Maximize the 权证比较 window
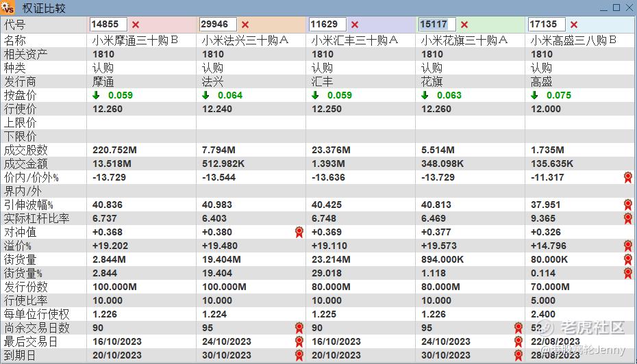 click(x=616, y=8)
